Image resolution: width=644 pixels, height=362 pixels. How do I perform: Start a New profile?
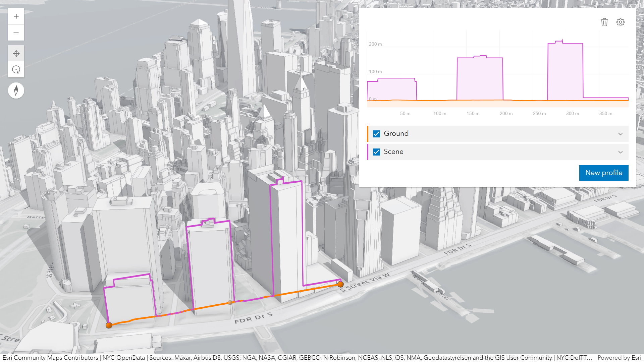coord(603,173)
